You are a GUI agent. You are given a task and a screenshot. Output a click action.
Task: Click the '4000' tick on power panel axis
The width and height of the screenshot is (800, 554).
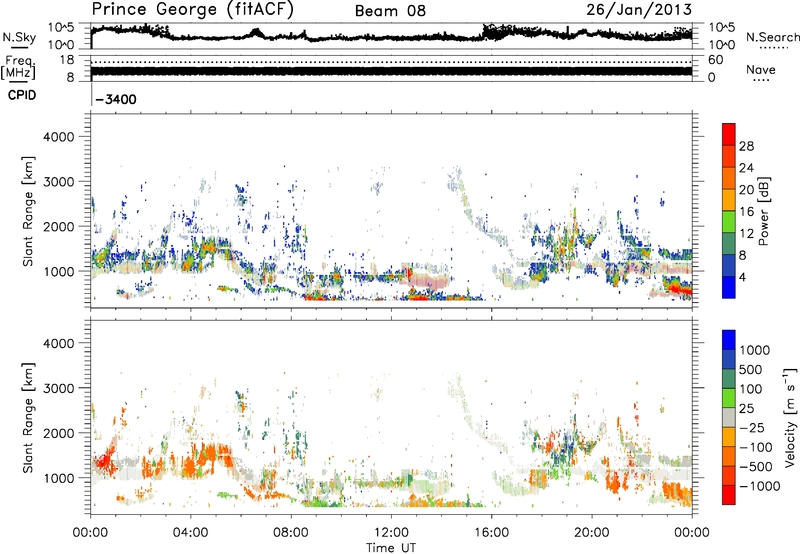[59, 137]
